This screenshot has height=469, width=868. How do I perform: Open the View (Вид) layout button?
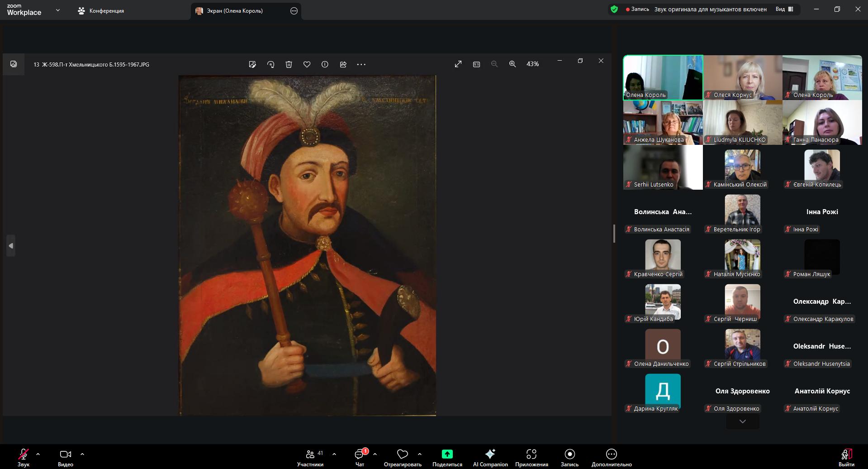pyautogui.click(x=784, y=9)
